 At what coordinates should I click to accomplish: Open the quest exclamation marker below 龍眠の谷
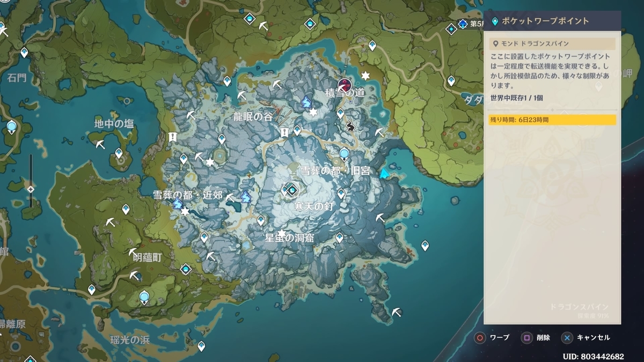(284, 132)
